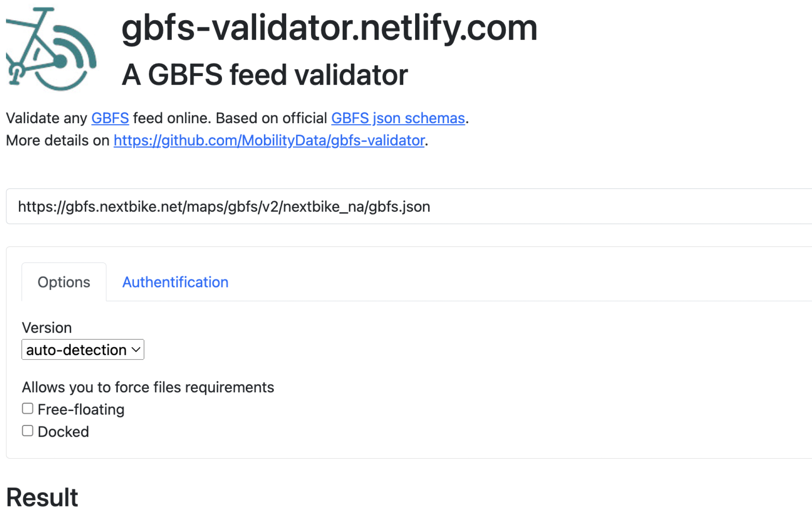Switch to the Options tab

(64, 282)
